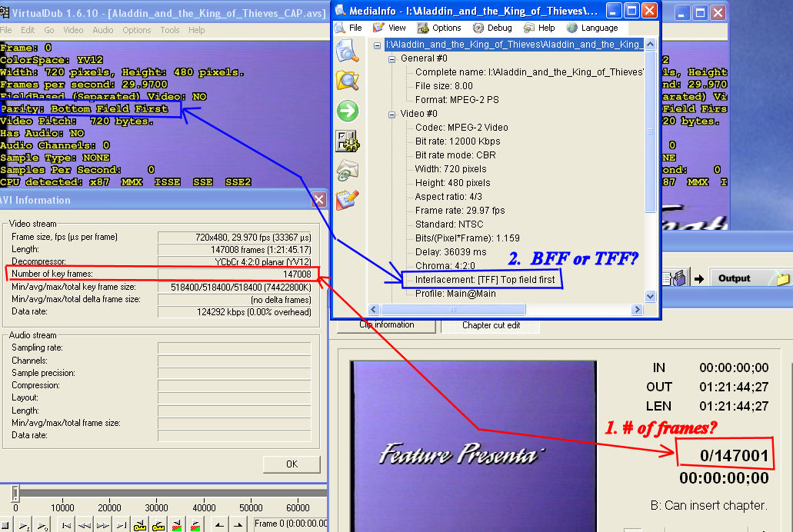Click MediaInfo sidebar Open Folder icon
This screenshot has width=793, height=532.
[x=348, y=81]
